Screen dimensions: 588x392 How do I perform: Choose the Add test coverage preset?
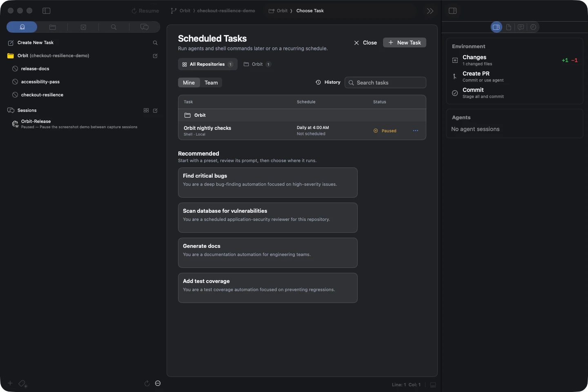click(x=268, y=288)
